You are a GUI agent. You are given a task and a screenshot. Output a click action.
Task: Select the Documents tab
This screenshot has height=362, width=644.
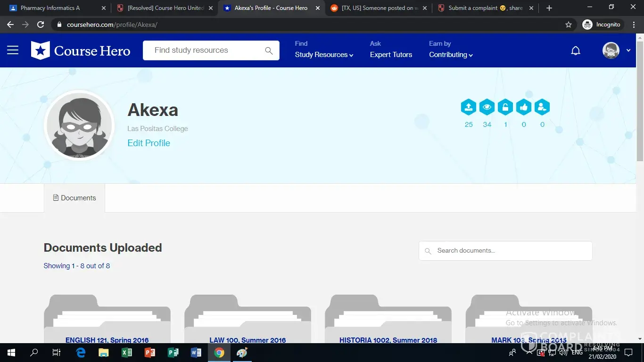(74, 198)
